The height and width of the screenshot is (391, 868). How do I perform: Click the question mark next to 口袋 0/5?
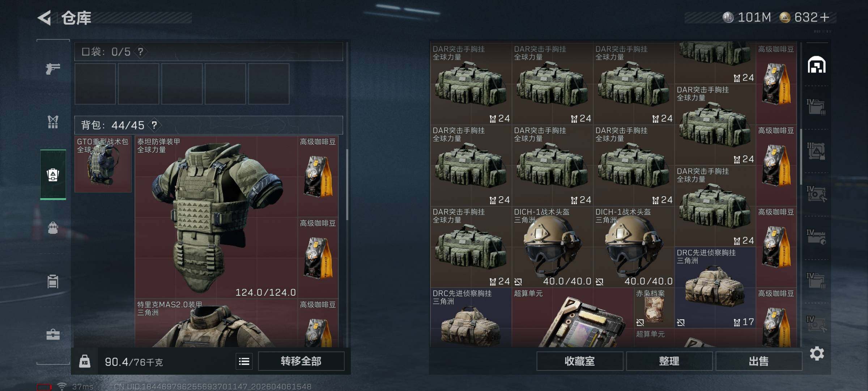(x=141, y=52)
